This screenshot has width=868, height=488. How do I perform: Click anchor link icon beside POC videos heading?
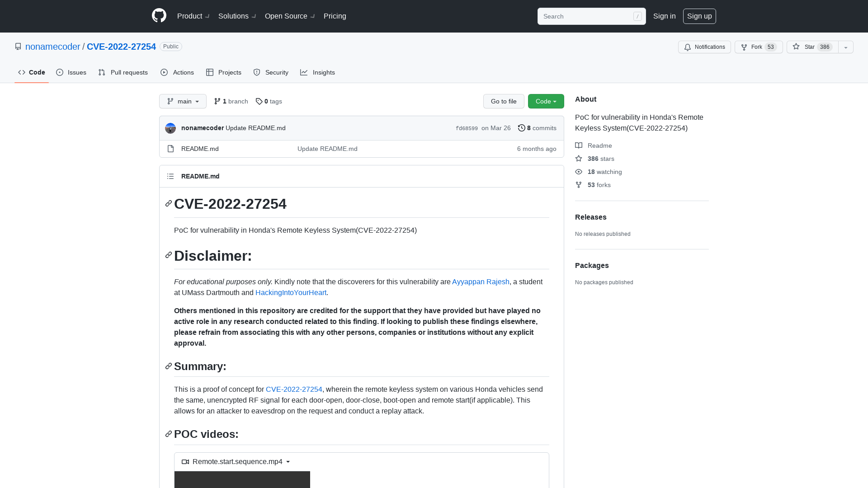click(x=169, y=434)
